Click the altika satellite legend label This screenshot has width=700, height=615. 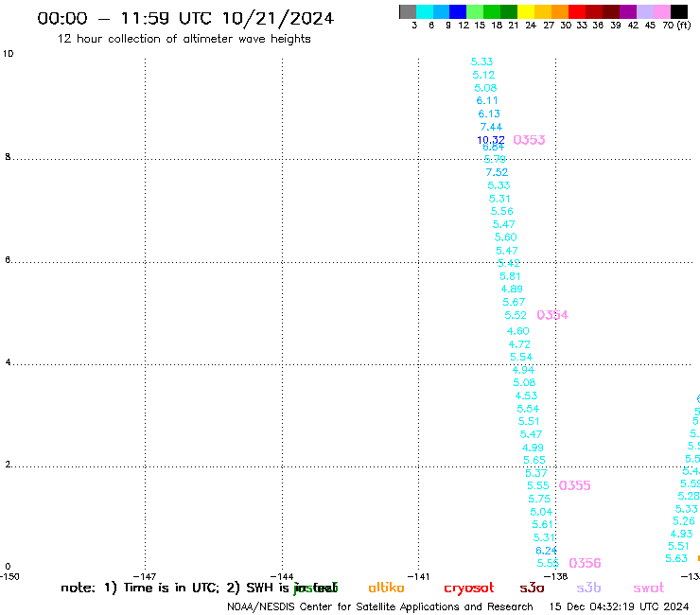click(x=386, y=588)
